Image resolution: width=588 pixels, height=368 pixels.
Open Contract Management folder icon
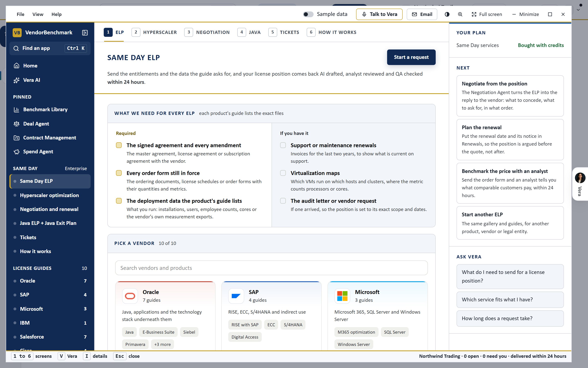pos(17,138)
